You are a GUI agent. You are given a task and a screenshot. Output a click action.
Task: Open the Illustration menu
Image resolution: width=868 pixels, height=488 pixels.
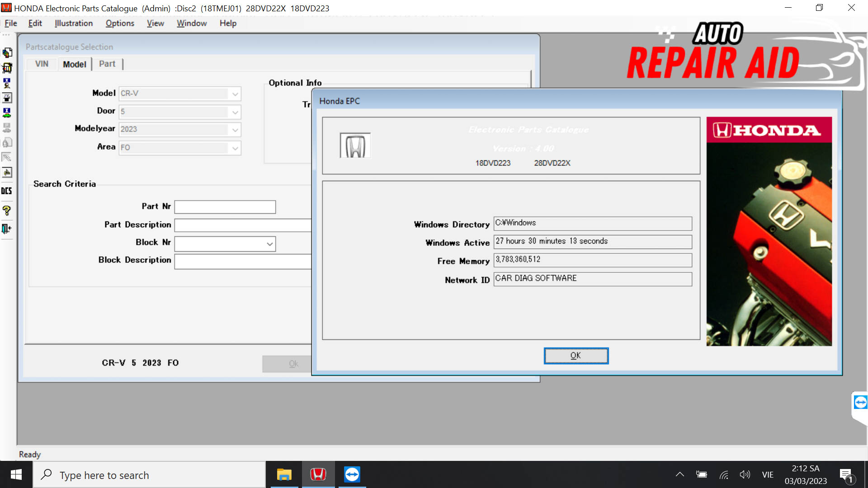pyautogui.click(x=74, y=23)
